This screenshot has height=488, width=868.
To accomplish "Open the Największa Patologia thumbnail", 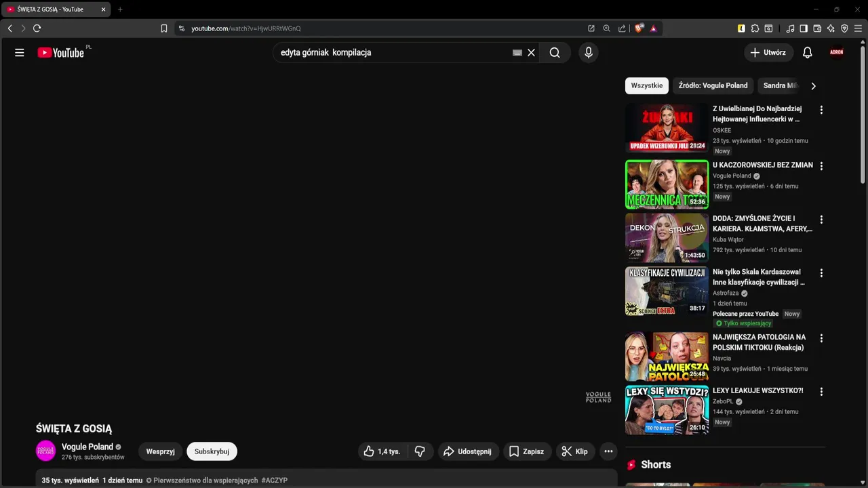I will click(x=667, y=357).
